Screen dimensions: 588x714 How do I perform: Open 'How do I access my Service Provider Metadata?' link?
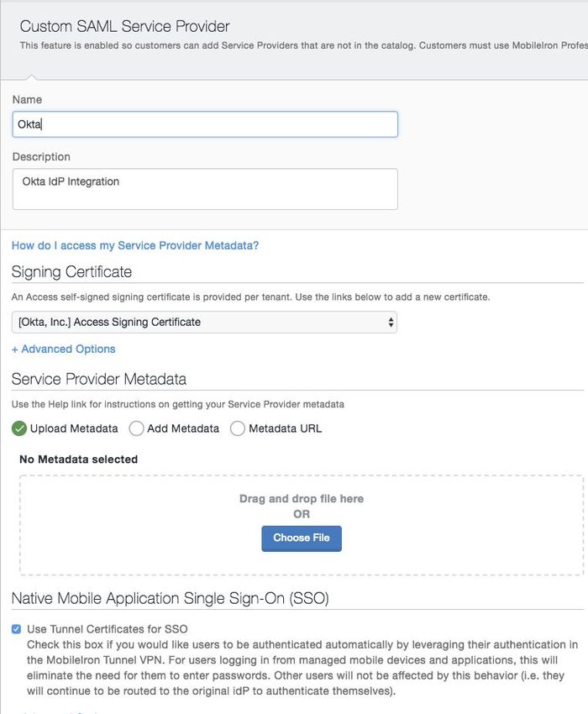tap(135, 245)
